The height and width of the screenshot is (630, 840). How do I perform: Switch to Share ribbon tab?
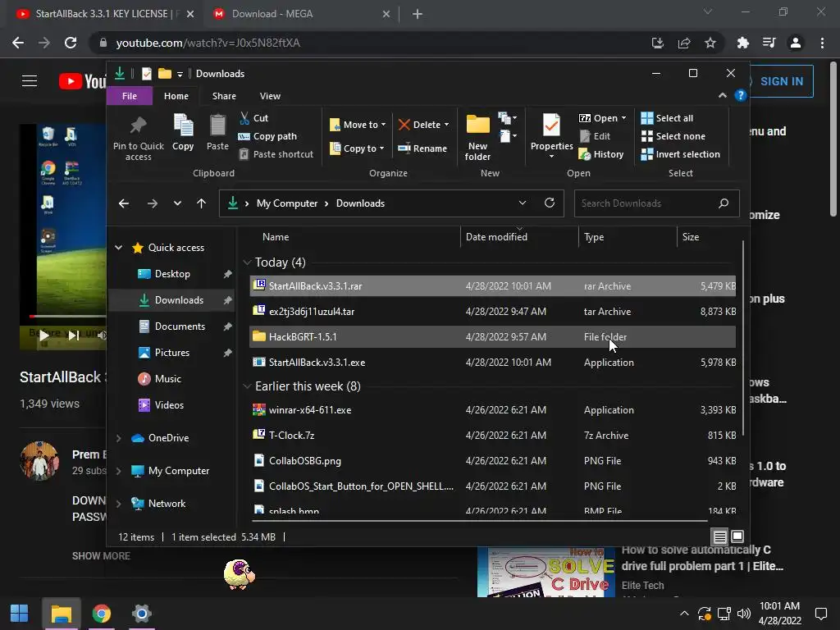click(x=224, y=96)
